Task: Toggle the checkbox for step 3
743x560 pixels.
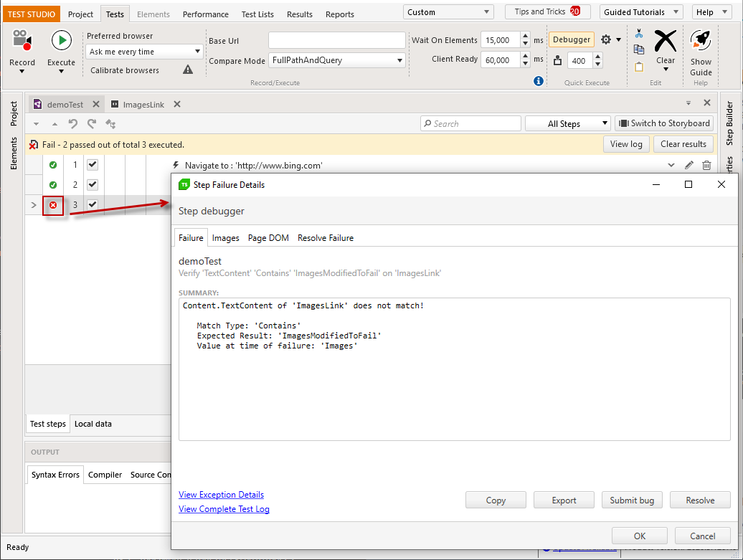Action: [93, 205]
